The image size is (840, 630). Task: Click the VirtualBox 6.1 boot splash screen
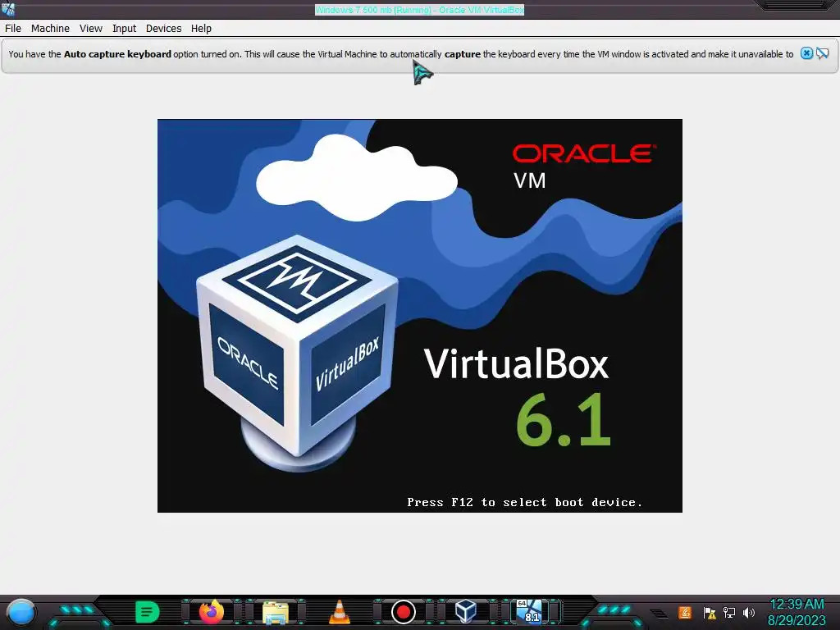click(x=419, y=316)
